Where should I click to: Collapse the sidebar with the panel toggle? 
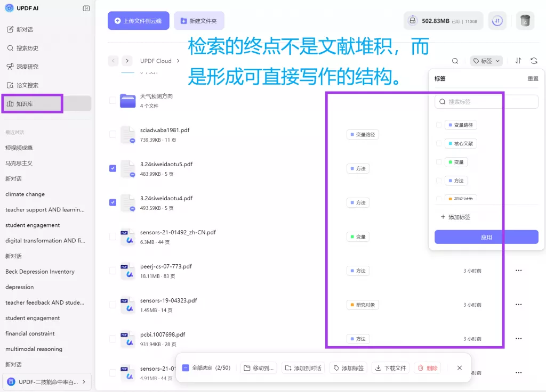tap(86, 8)
